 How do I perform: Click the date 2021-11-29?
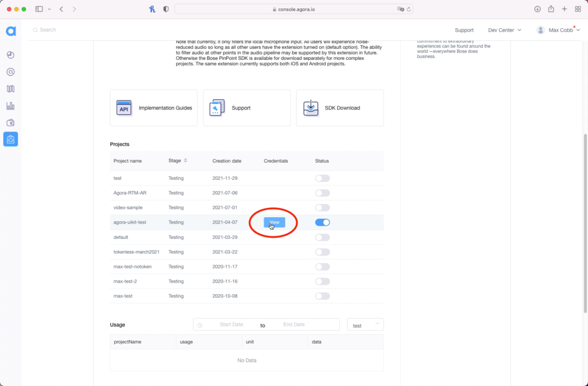click(x=225, y=178)
